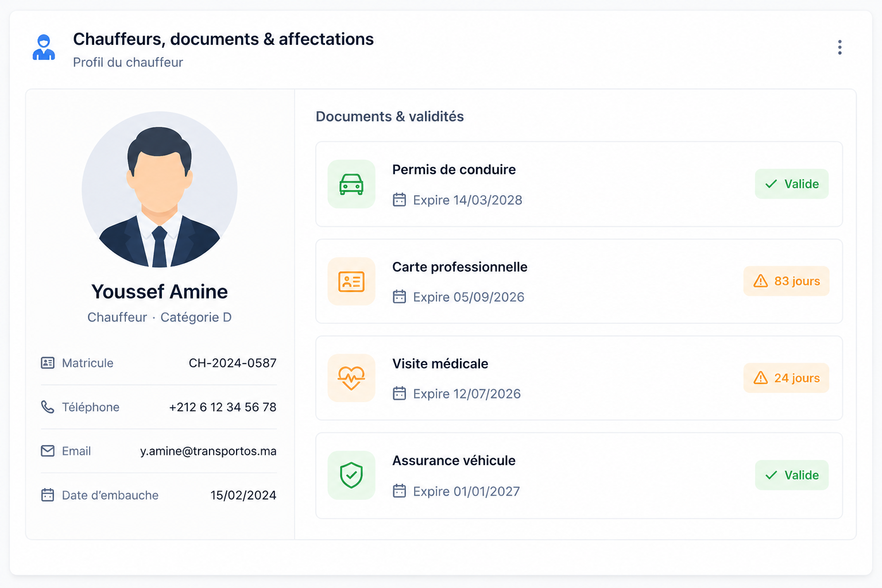Click the green car icon for Permis de conduire
Viewport: 882px width, 588px height.
tap(351, 184)
